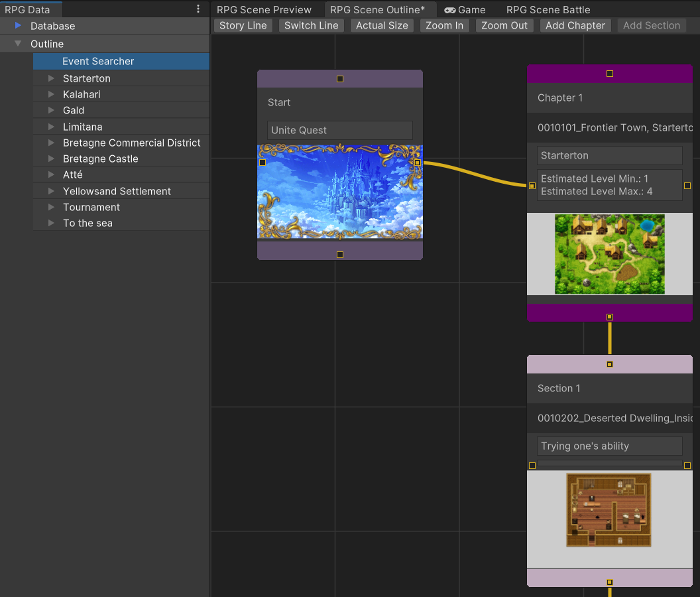Select the left input port of Chapter 1
This screenshot has width=700, height=597.
tap(532, 186)
